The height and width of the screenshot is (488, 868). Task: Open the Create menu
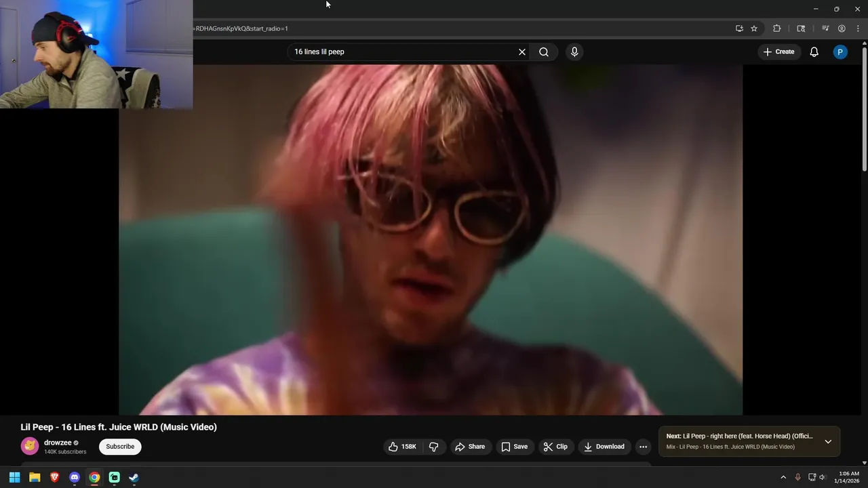click(778, 52)
